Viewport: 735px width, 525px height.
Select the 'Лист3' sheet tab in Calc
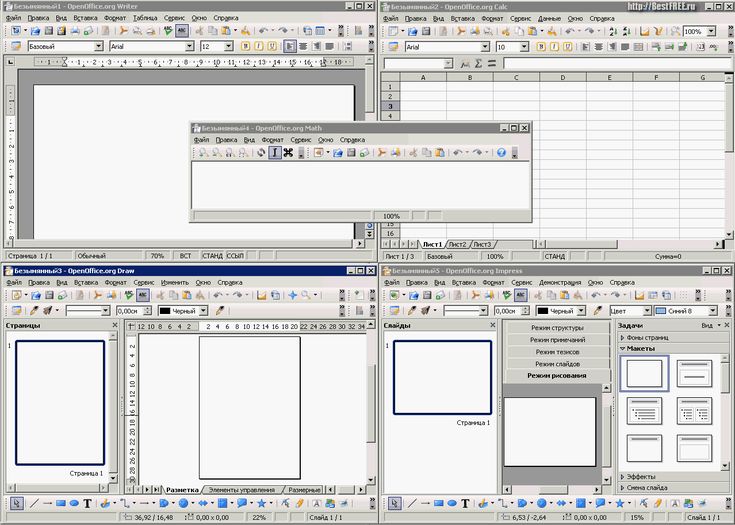click(482, 244)
